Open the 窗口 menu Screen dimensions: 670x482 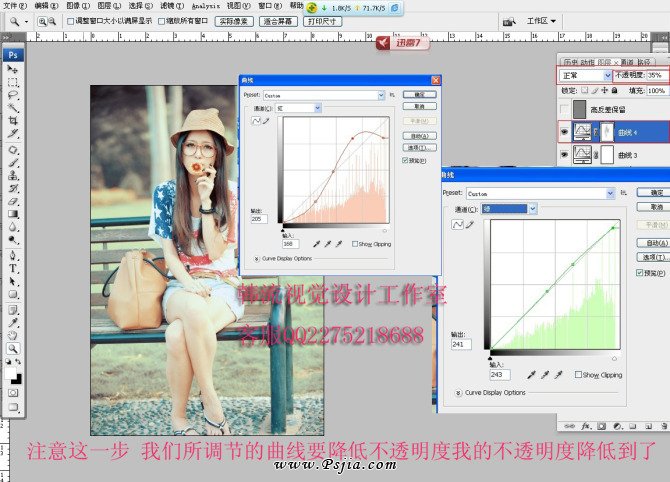tap(270, 6)
